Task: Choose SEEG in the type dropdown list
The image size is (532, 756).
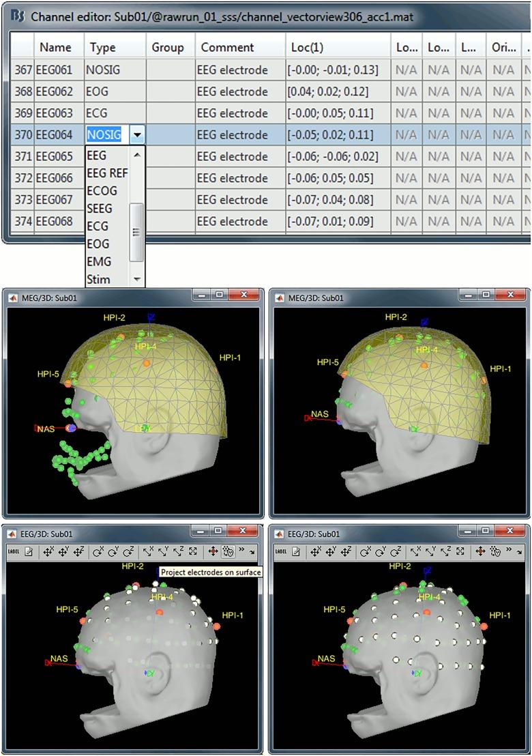Action: pyautogui.click(x=100, y=209)
